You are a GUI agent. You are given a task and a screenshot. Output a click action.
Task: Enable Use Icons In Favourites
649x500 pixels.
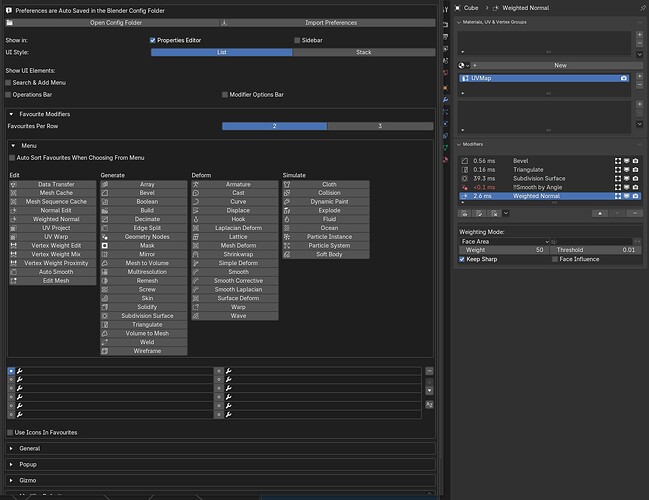[x=10, y=433]
